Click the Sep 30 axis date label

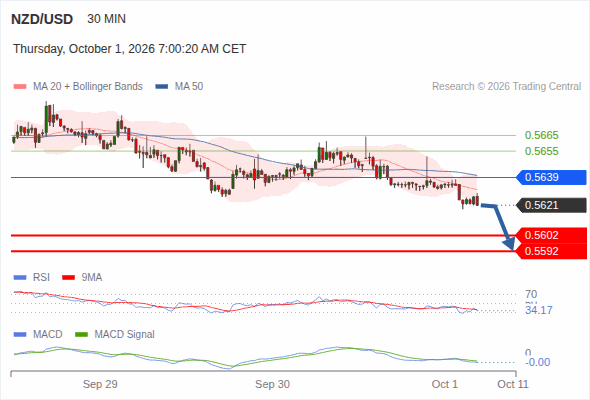[272, 384]
